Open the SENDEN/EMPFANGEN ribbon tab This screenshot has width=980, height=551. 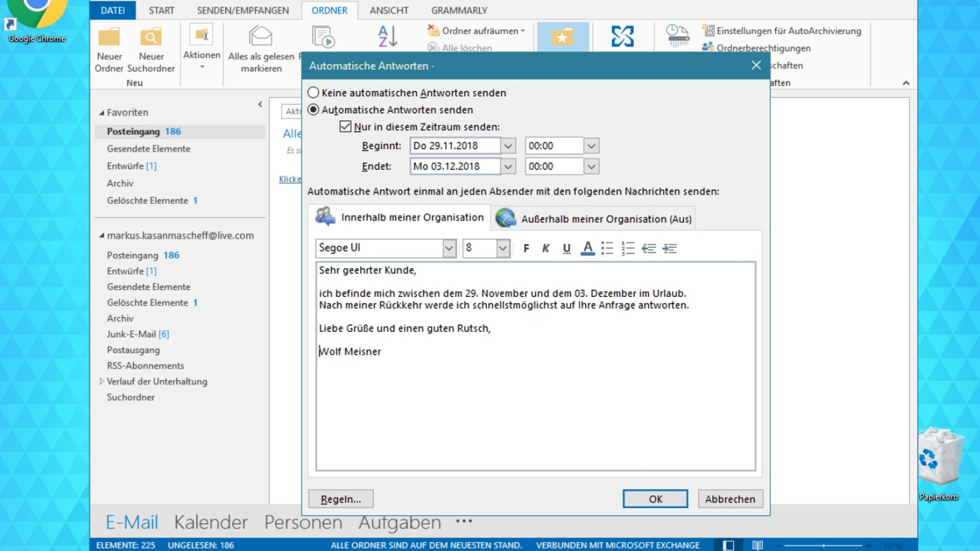243,10
